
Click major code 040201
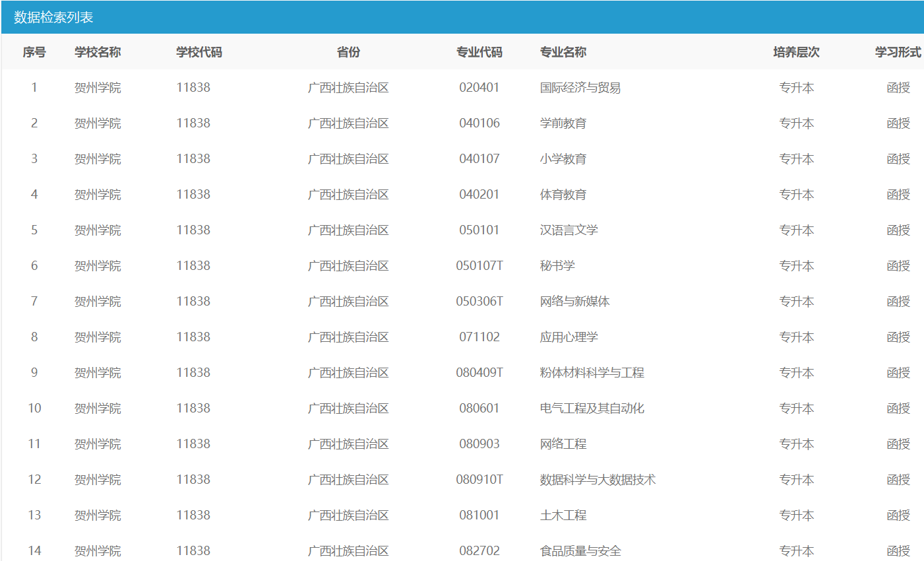point(479,195)
